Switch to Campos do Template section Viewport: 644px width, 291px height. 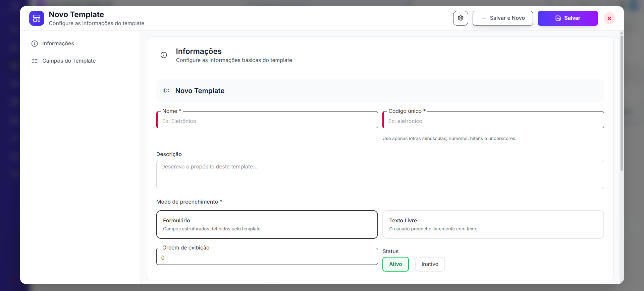[69, 61]
